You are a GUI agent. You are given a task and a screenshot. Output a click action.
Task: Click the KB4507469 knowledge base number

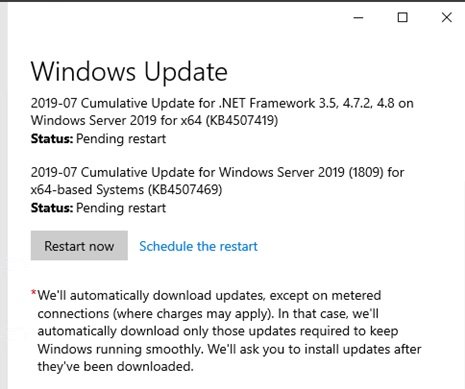pyautogui.click(x=185, y=190)
